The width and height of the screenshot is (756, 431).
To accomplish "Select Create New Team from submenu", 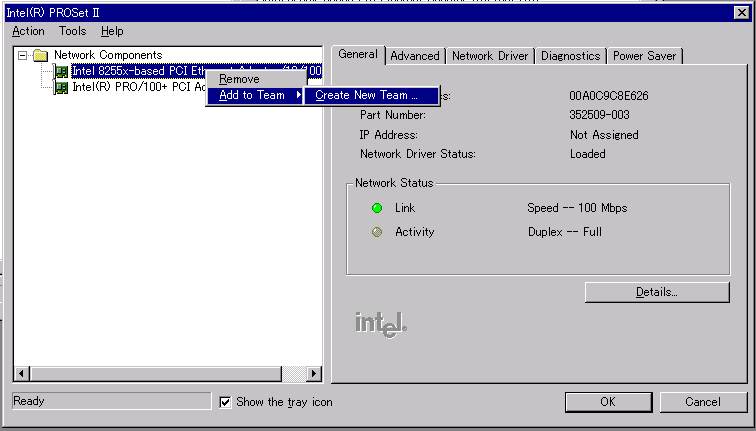I will pyautogui.click(x=366, y=95).
